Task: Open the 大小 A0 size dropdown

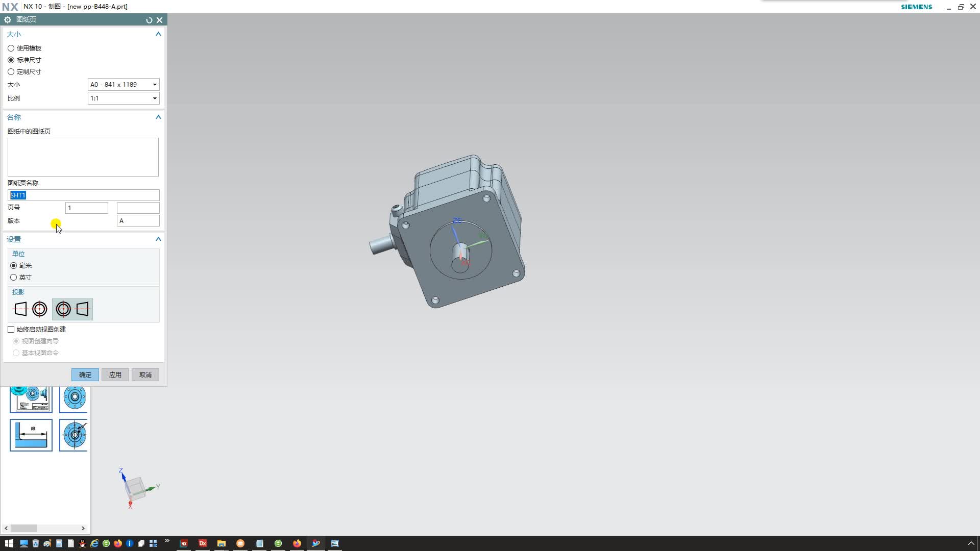Action: (155, 85)
